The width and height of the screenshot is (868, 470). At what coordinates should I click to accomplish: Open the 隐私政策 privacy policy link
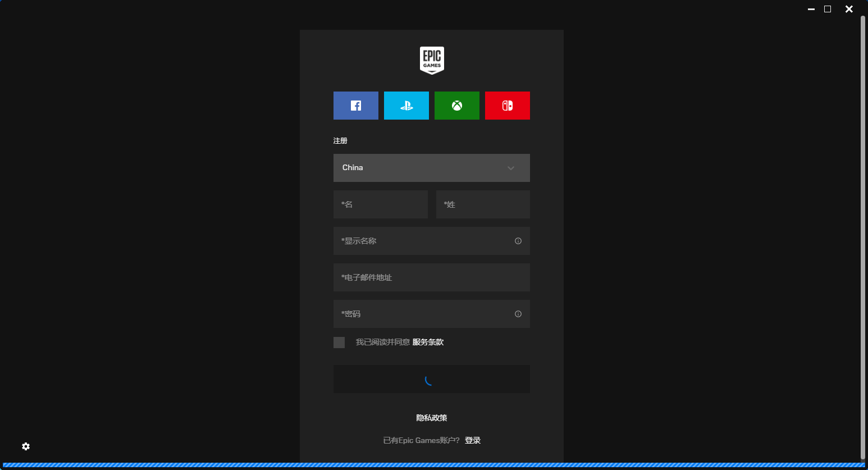pos(432,418)
